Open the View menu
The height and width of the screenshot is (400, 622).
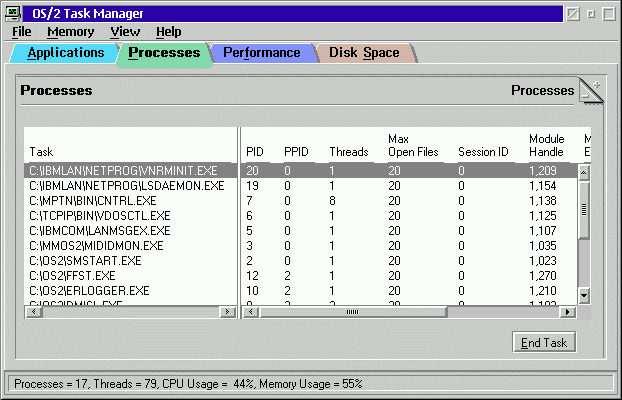125,32
